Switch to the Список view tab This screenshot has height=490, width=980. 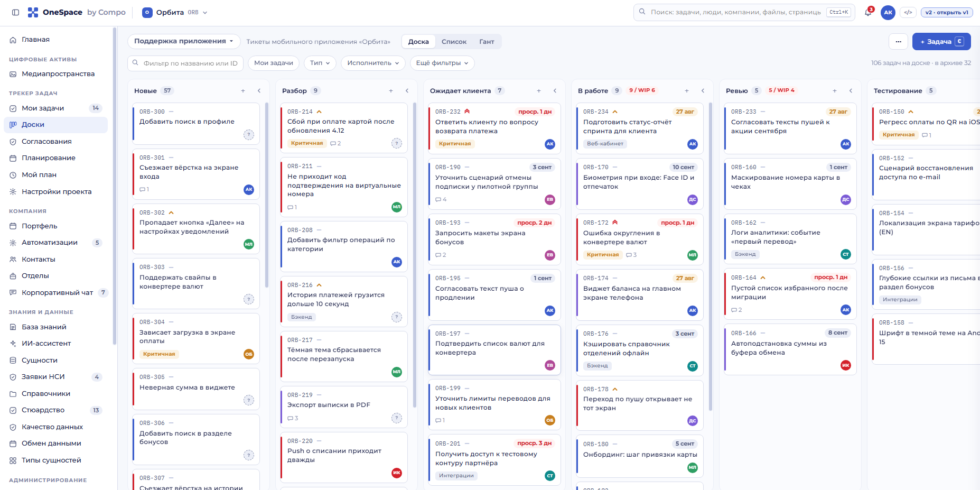[x=454, y=42]
